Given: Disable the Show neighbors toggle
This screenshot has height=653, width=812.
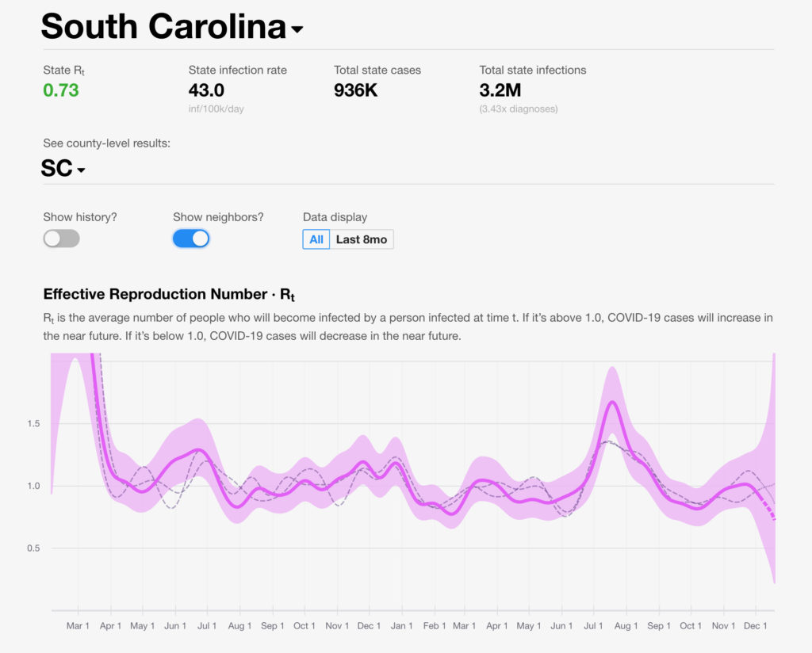Looking at the screenshot, I should tap(191, 239).
